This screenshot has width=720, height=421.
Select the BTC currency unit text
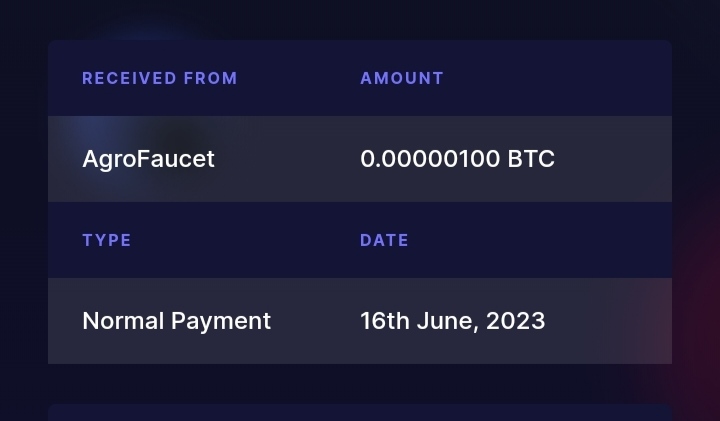click(531, 159)
